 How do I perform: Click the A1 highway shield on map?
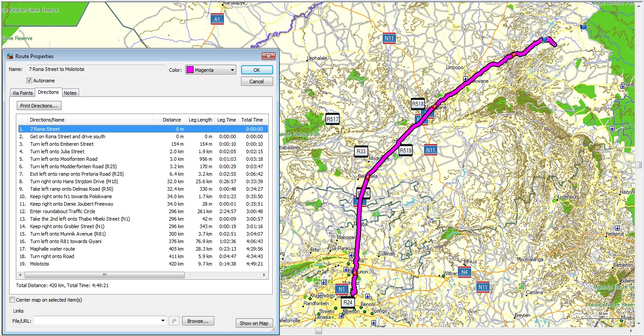[216, 19]
